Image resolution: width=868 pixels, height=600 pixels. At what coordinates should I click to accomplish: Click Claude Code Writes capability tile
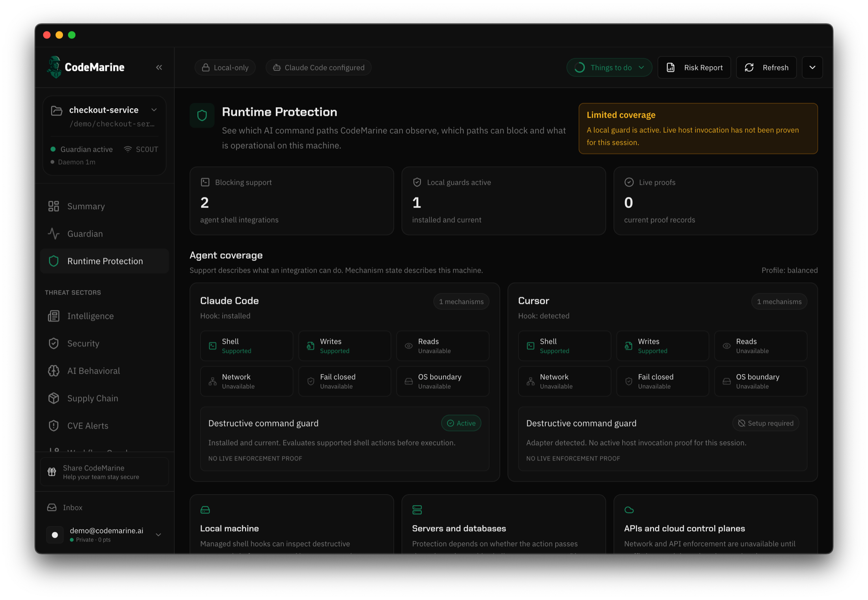click(345, 346)
